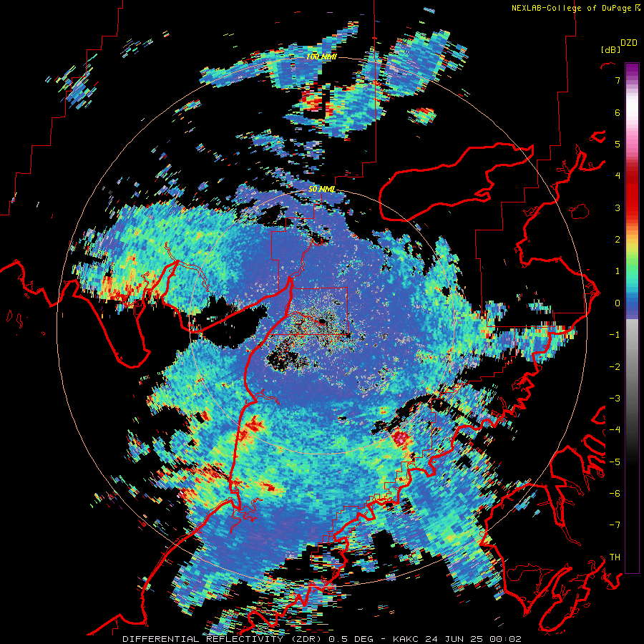Click the TH label on color scale
This screenshot has width=644, height=644.
tap(615, 557)
